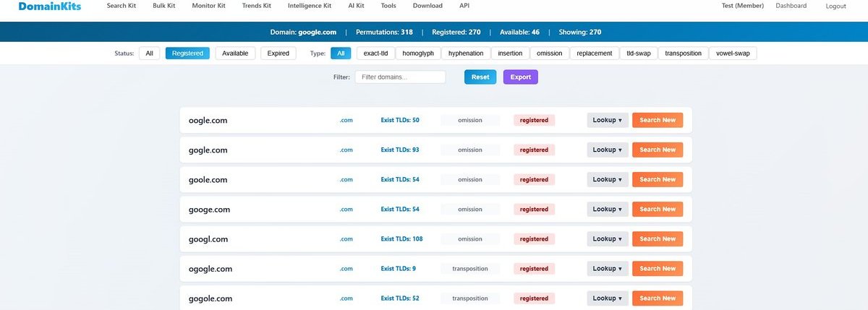Click the .com TLD label for googe.com
868x310 pixels.
coord(346,209)
